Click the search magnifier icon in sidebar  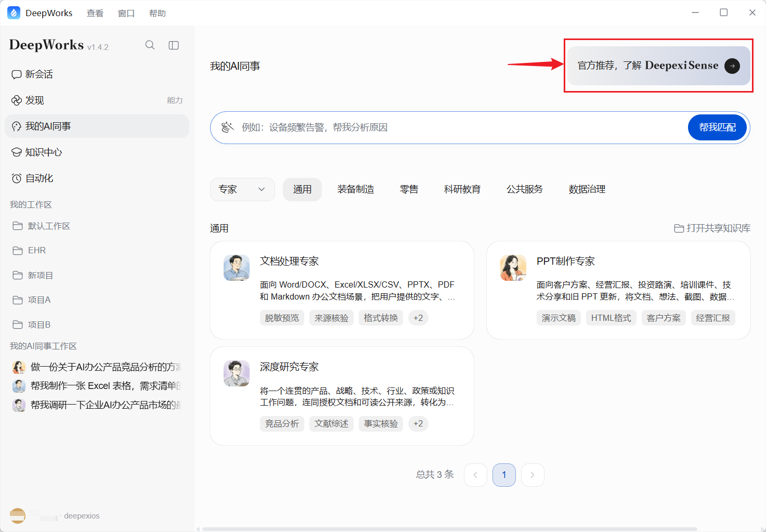click(150, 45)
